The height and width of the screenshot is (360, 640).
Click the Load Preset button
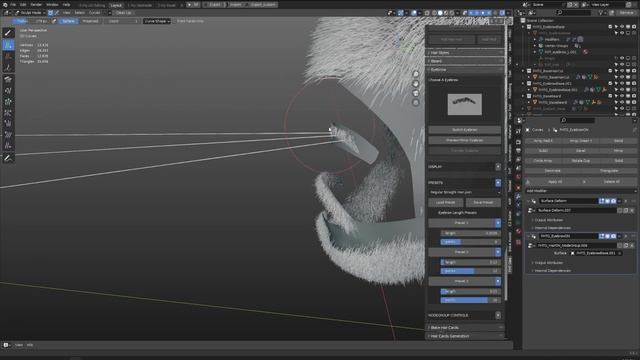coord(446,202)
